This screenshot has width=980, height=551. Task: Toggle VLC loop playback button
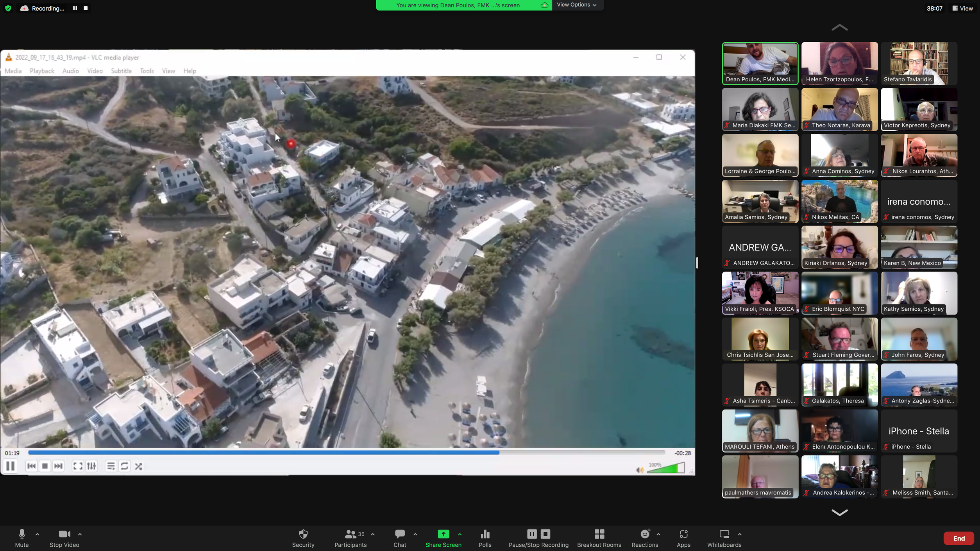point(124,466)
